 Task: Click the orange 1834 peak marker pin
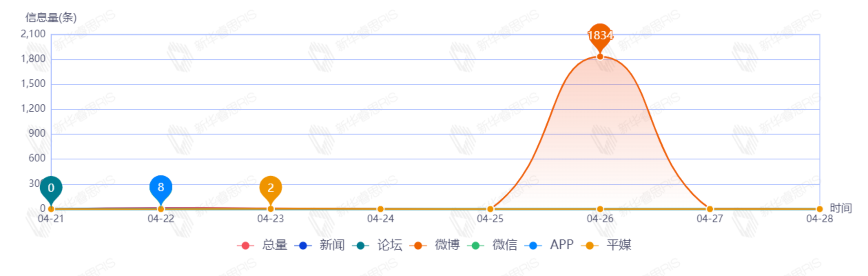600,36
